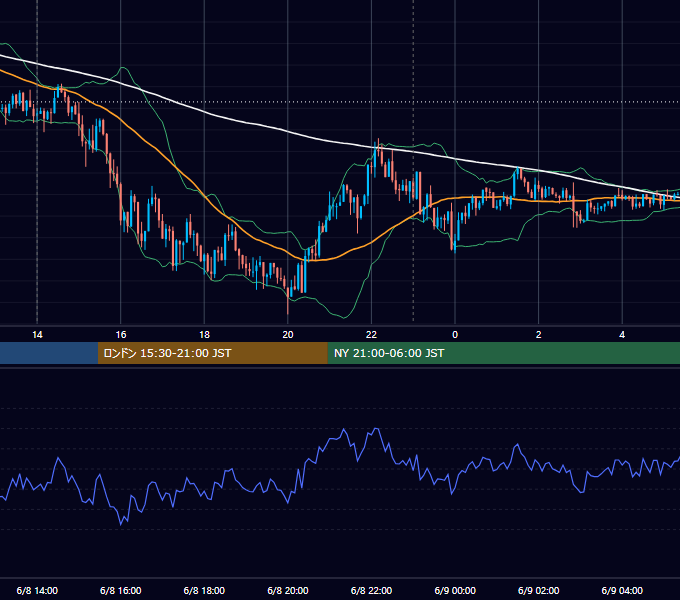Click the blue session bar before London
The image size is (680, 600).
point(49,353)
